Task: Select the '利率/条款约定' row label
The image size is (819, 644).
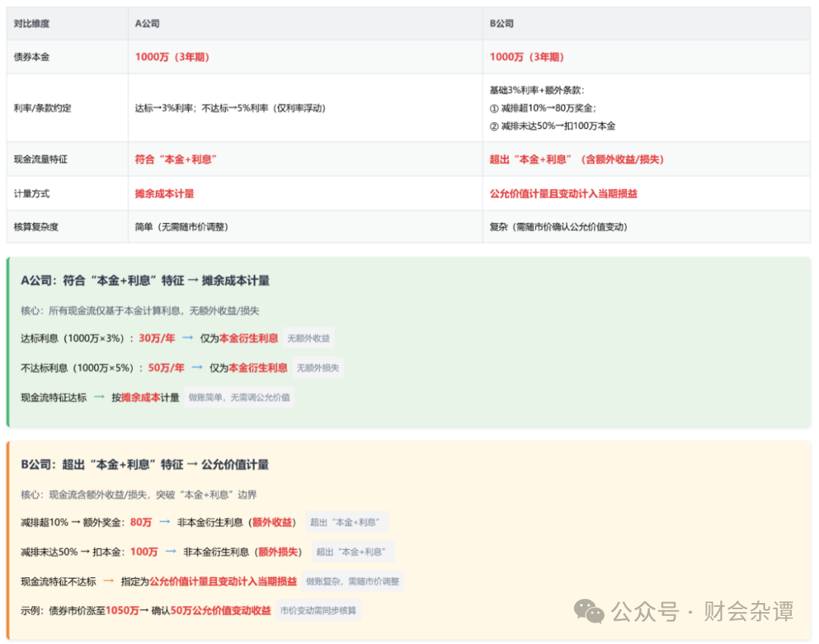Action: click(x=42, y=108)
